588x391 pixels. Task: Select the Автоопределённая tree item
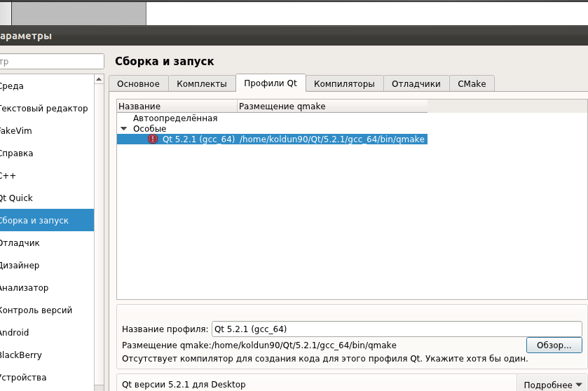[x=175, y=118]
